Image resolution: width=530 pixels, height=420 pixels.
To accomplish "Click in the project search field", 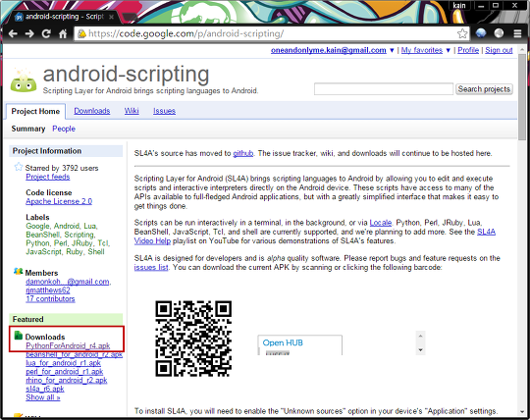I will 384,89.
